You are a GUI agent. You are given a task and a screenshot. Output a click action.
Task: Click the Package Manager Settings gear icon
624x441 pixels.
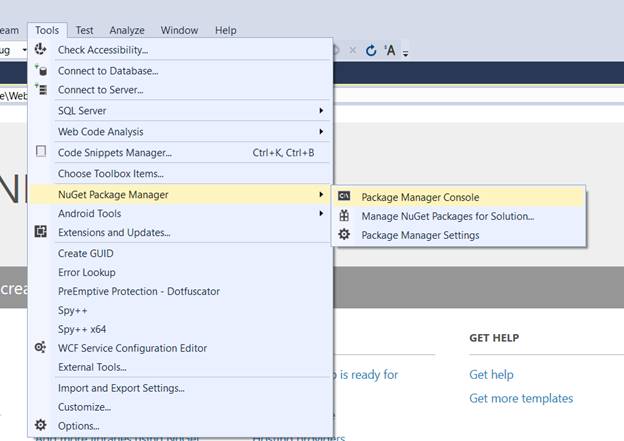pos(344,235)
